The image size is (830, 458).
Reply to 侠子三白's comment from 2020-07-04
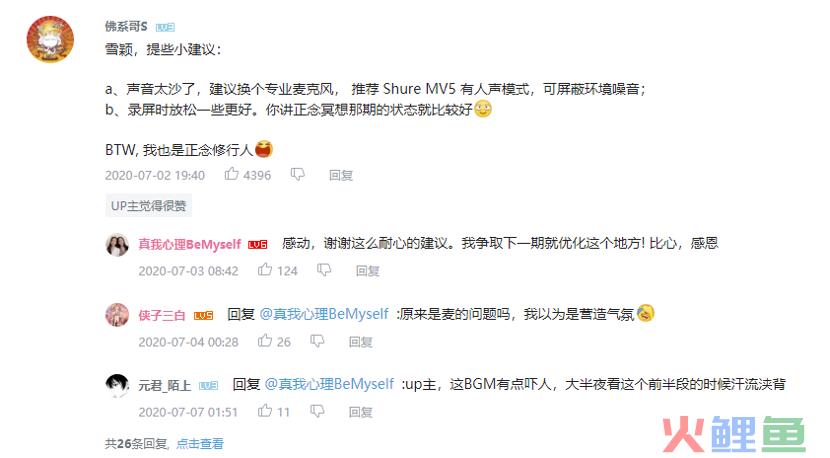[x=360, y=342]
